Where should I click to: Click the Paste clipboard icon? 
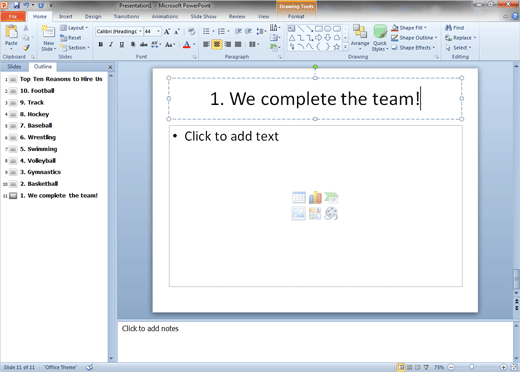[x=11, y=32]
